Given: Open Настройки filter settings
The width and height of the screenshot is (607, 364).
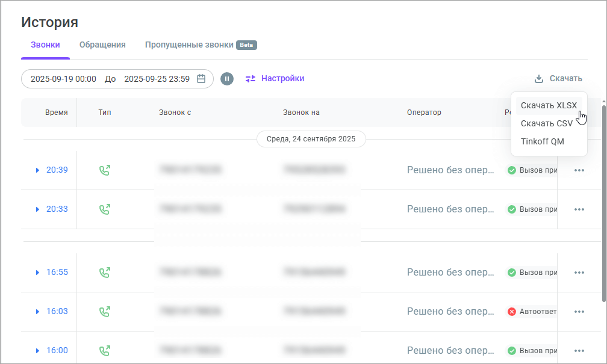Looking at the screenshot, I should pyautogui.click(x=275, y=78).
